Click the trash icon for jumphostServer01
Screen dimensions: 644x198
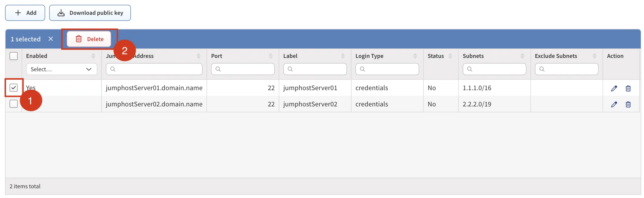(628, 88)
